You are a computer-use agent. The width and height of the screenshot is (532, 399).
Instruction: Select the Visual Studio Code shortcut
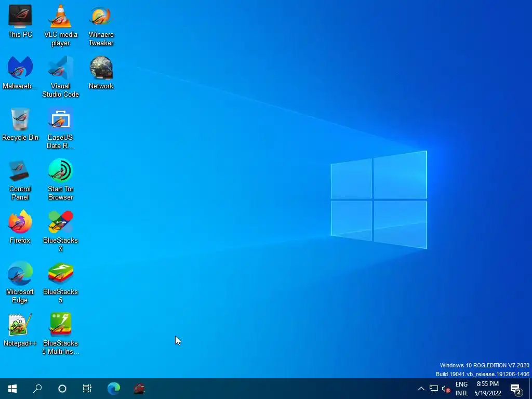click(x=60, y=77)
